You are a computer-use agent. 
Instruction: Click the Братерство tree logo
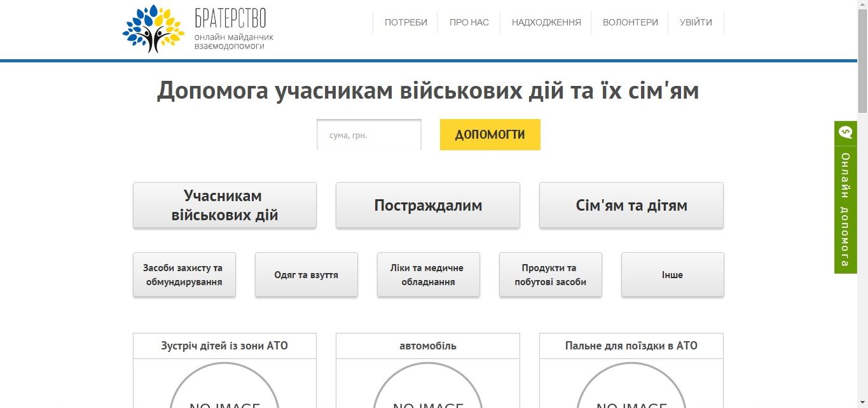coord(153,29)
